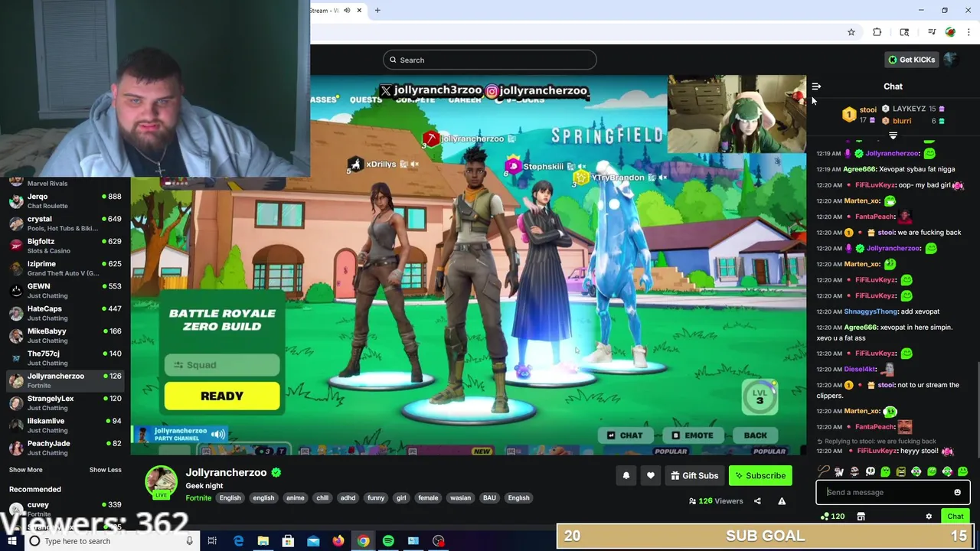Select the anime tag

pos(296,498)
